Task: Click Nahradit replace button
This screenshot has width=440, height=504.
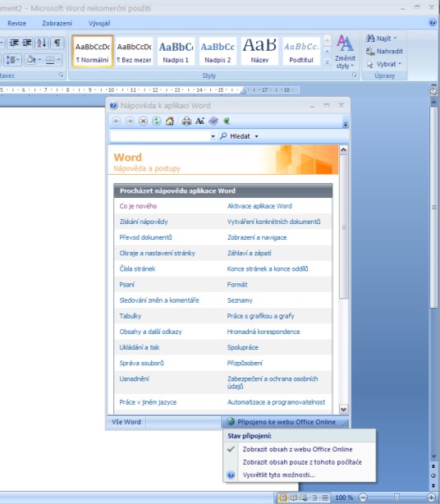Action: (384, 51)
